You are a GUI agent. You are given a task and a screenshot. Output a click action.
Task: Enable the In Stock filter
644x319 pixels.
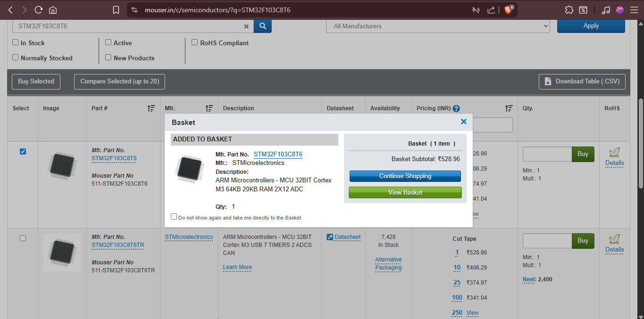tap(15, 42)
